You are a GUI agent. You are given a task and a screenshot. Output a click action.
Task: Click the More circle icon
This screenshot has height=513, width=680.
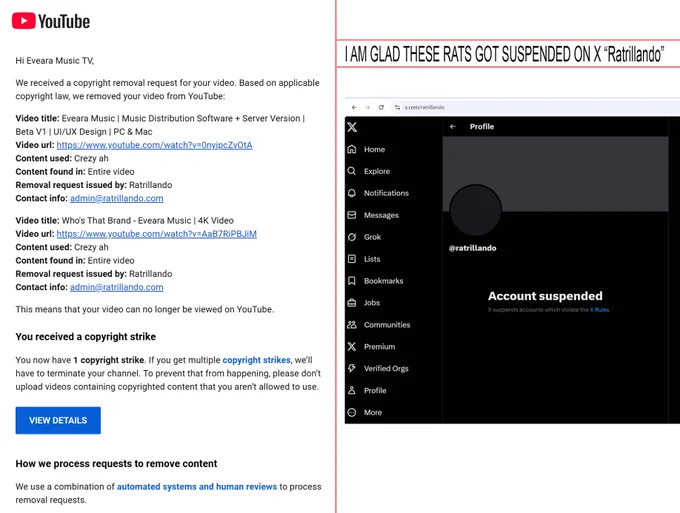pyautogui.click(x=352, y=412)
